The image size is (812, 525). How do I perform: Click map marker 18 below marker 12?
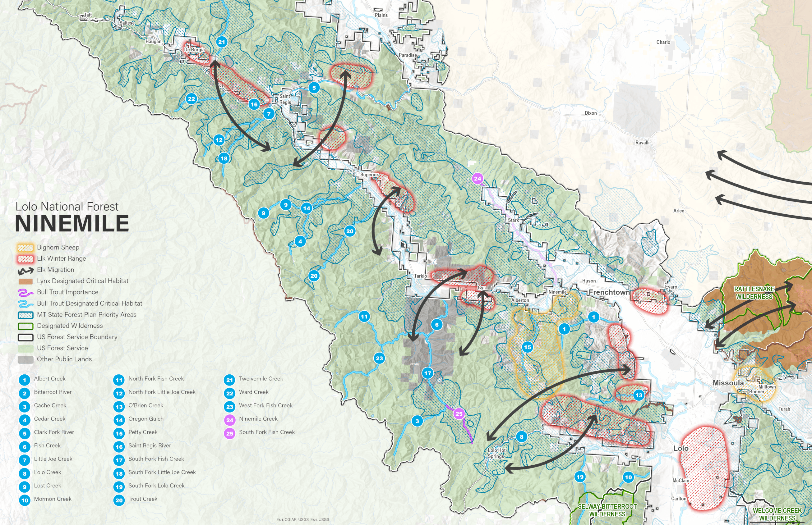tap(224, 158)
